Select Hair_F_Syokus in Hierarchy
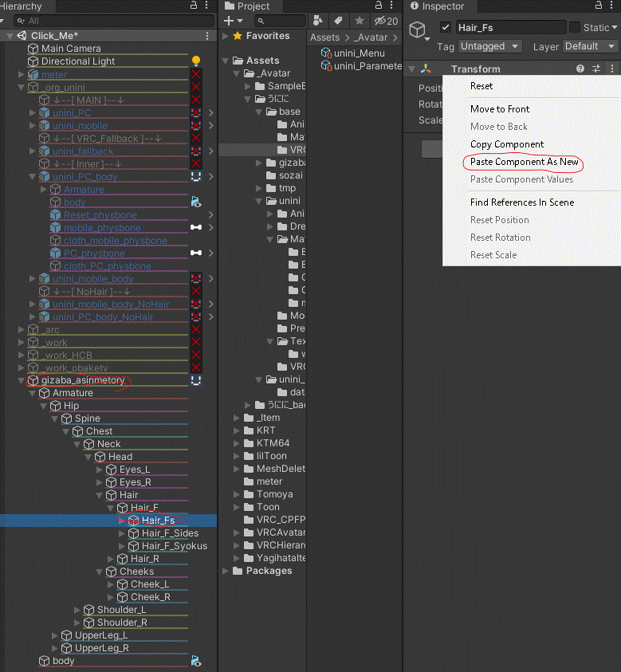Image resolution: width=621 pixels, height=672 pixels. [x=175, y=546]
